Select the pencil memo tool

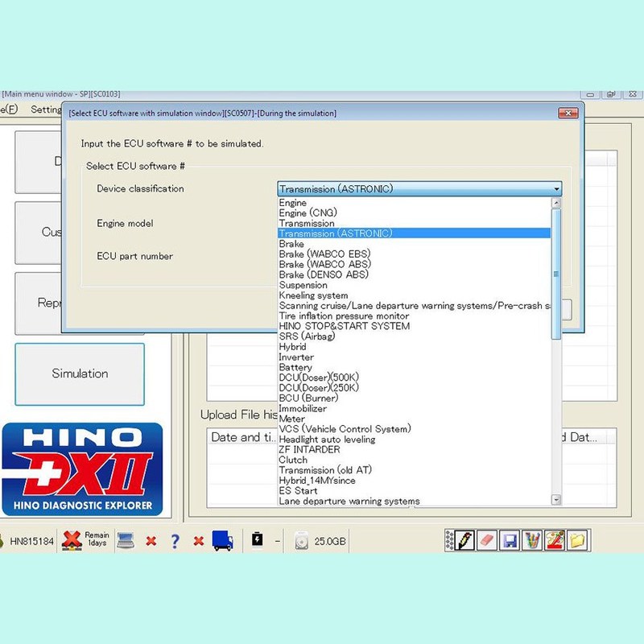coord(465,541)
